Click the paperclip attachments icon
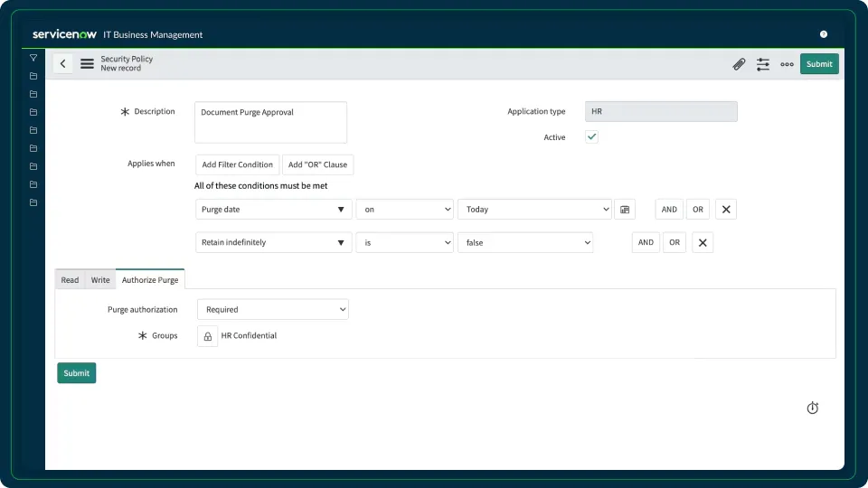Viewport: 868px width, 488px height. (x=739, y=64)
